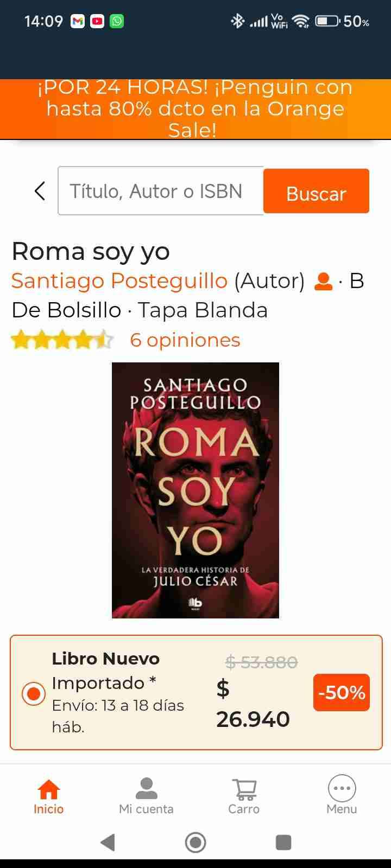Tap the back arrow beside the search field

[40, 191]
